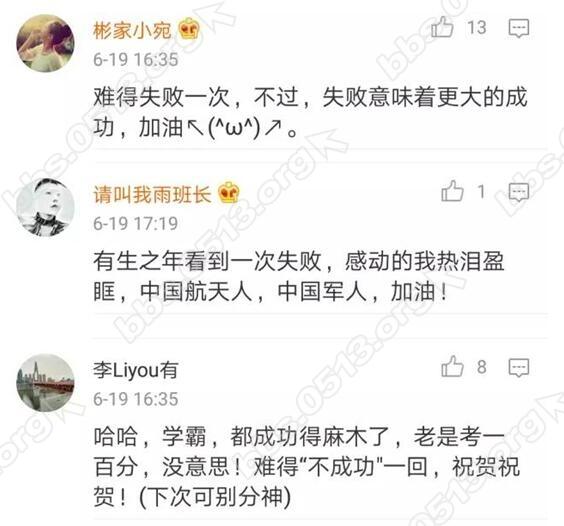
Task: Reply to 彬家小宛's comment
Action: pyautogui.click(x=519, y=28)
